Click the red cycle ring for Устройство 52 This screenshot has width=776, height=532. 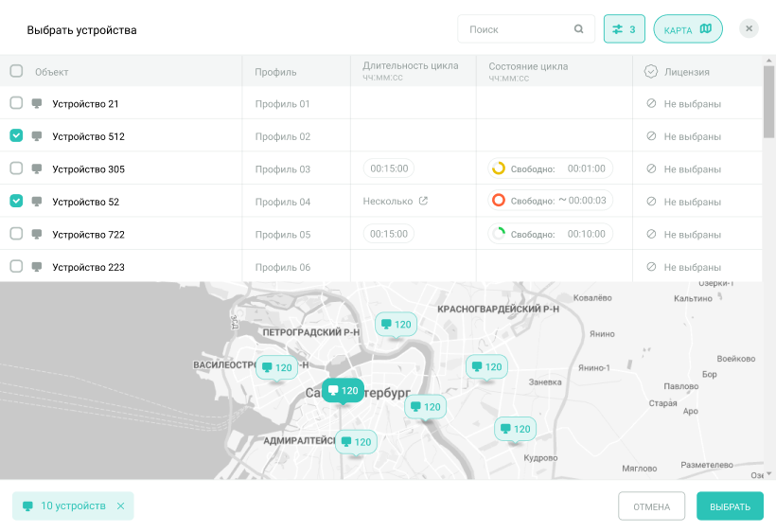coord(499,201)
